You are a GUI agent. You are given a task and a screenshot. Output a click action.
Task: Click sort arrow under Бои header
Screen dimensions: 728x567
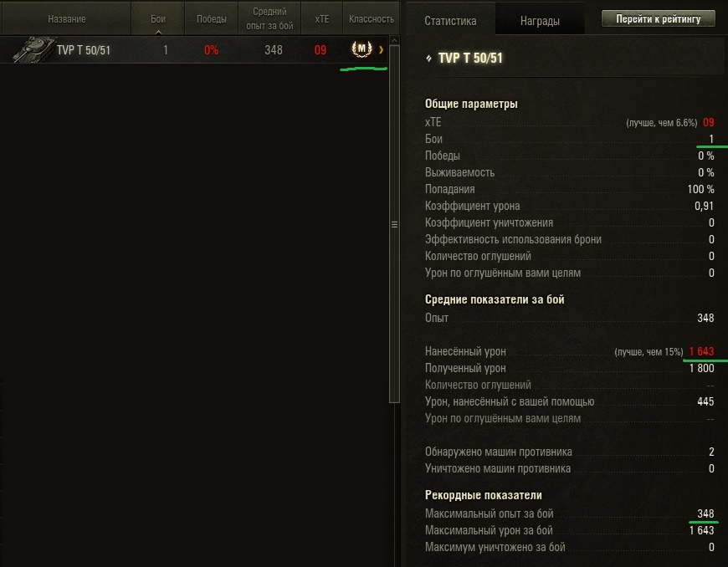(158, 32)
